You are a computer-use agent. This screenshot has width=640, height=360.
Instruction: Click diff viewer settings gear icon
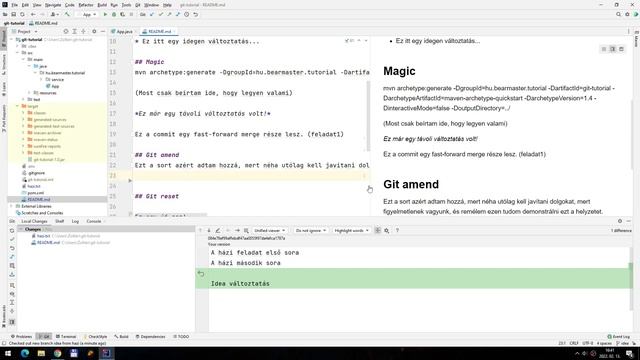(387, 231)
